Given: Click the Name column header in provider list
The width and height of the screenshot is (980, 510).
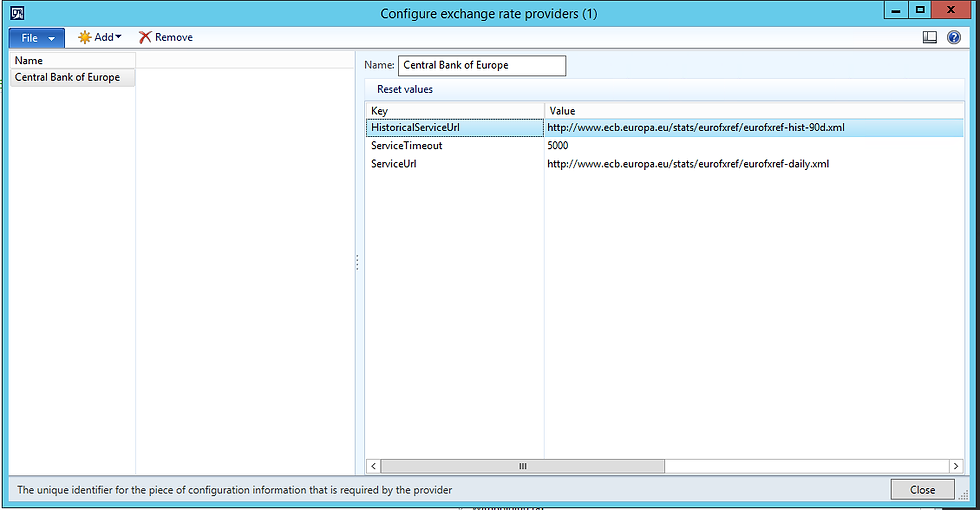Looking at the screenshot, I should click(72, 61).
